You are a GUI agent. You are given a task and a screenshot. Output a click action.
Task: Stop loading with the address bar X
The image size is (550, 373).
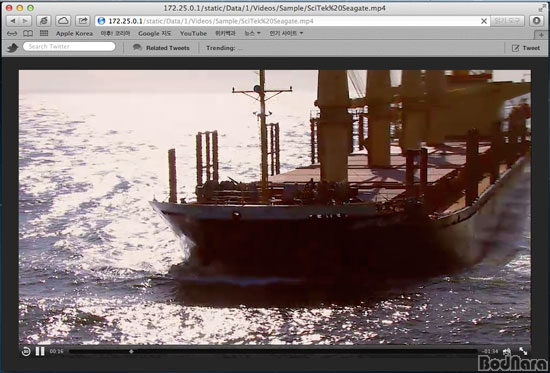click(x=484, y=21)
